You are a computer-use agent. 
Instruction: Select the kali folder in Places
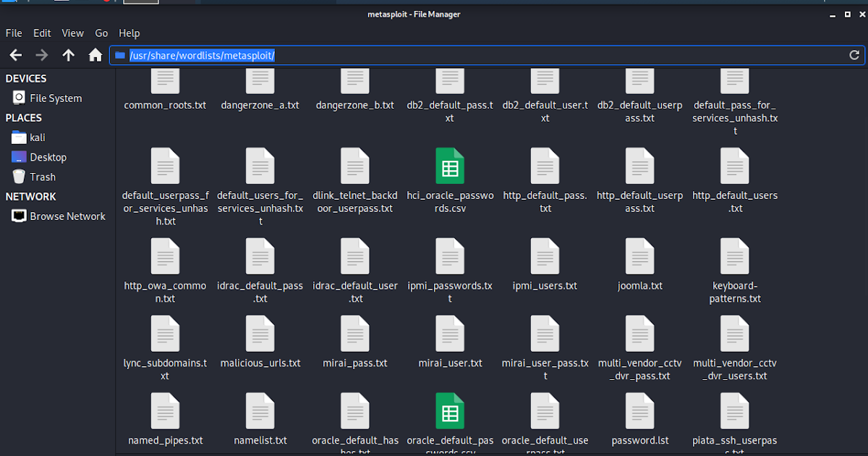tap(34, 137)
